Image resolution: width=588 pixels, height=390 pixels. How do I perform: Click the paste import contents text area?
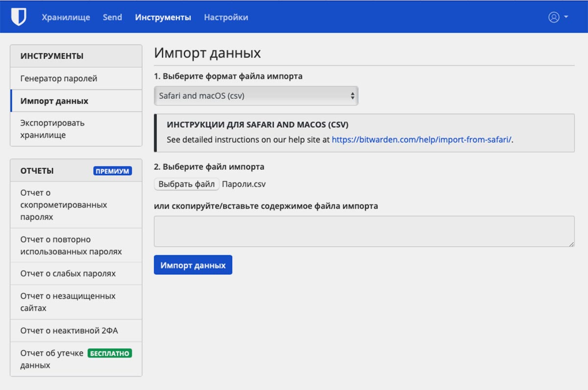[x=364, y=231]
